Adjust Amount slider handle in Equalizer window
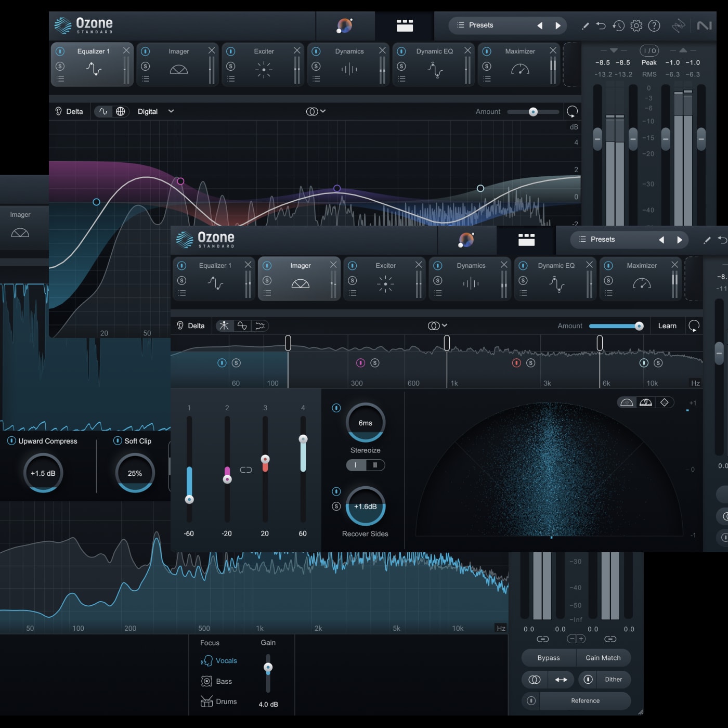Image resolution: width=728 pixels, height=728 pixels. click(533, 112)
